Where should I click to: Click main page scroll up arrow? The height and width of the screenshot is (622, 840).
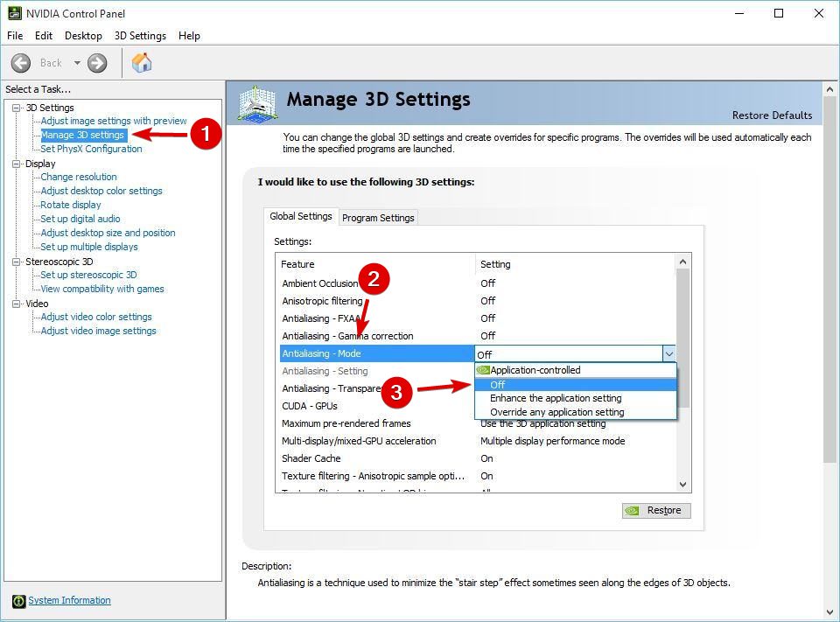tap(829, 89)
